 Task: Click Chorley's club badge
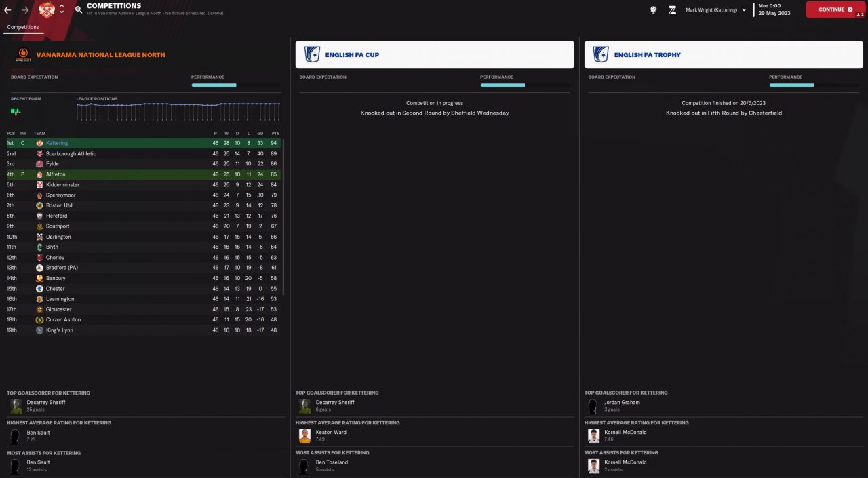point(39,258)
